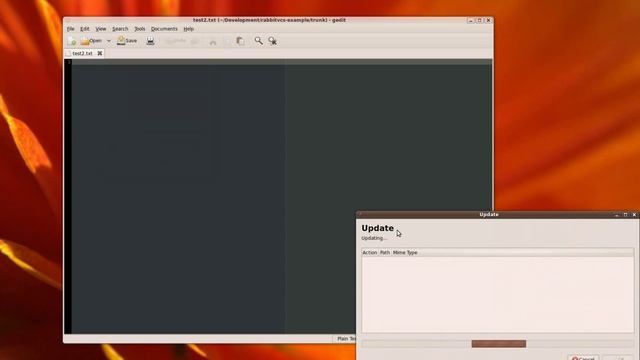Expand the Open recent files arrow

click(109, 41)
